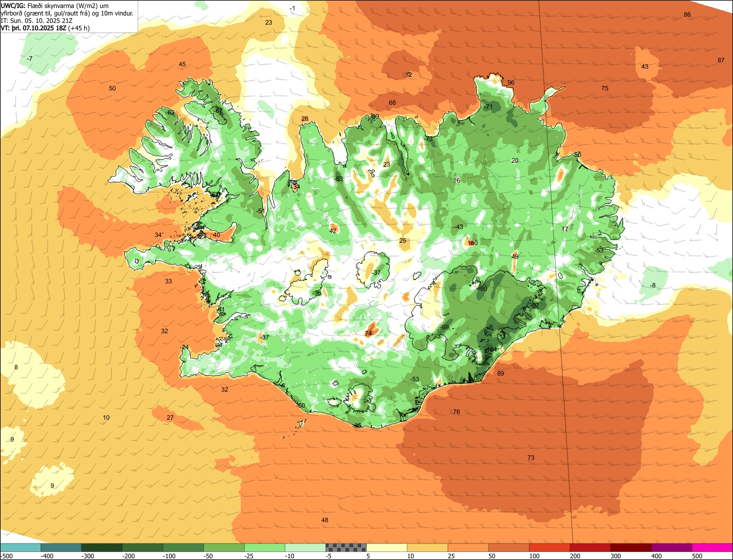Click the legend label '-500'

click(7, 555)
